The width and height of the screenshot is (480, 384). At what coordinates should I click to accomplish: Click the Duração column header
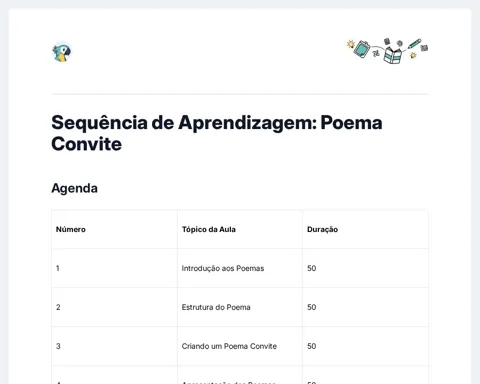(x=322, y=229)
